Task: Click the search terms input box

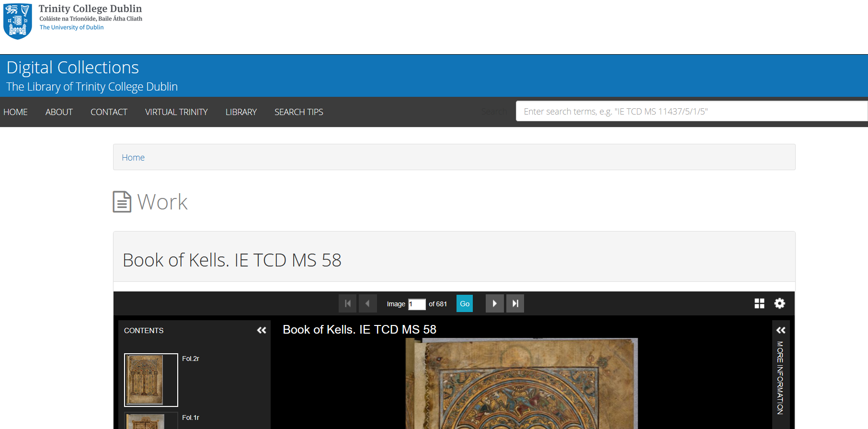Action: [x=690, y=111]
